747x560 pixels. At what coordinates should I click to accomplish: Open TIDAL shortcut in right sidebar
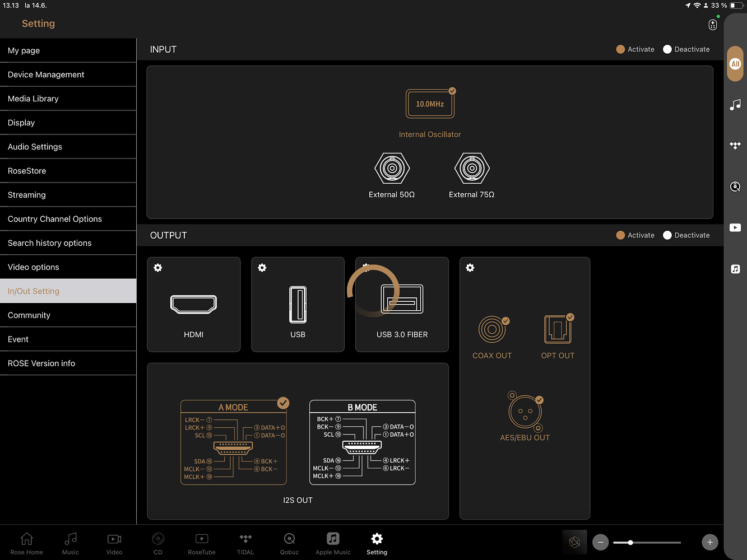(x=735, y=146)
